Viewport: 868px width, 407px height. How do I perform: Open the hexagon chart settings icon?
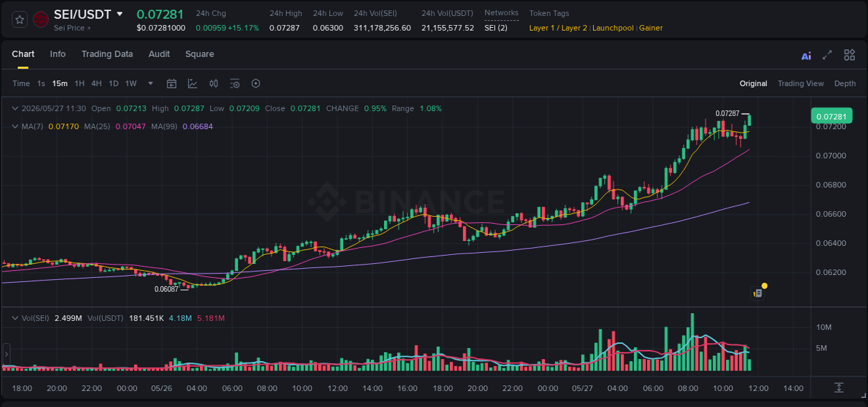coord(256,83)
